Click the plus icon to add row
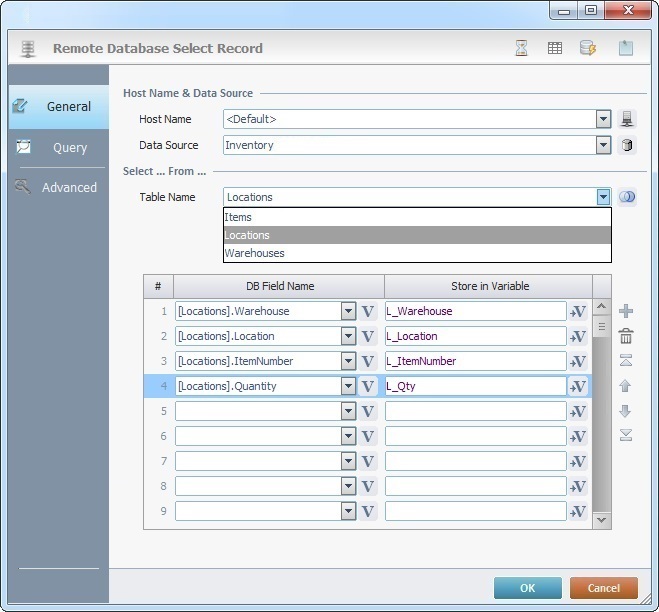The width and height of the screenshot is (659, 612). pos(626,311)
